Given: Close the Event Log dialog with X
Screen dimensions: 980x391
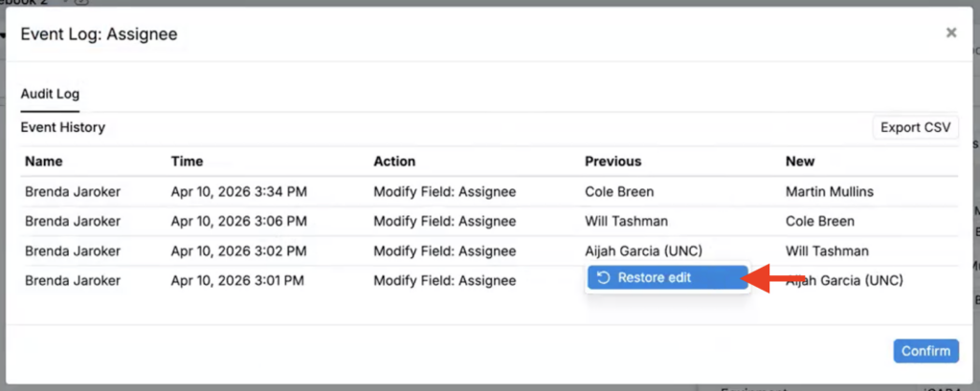Looking at the screenshot, I should tap(950, 33).
